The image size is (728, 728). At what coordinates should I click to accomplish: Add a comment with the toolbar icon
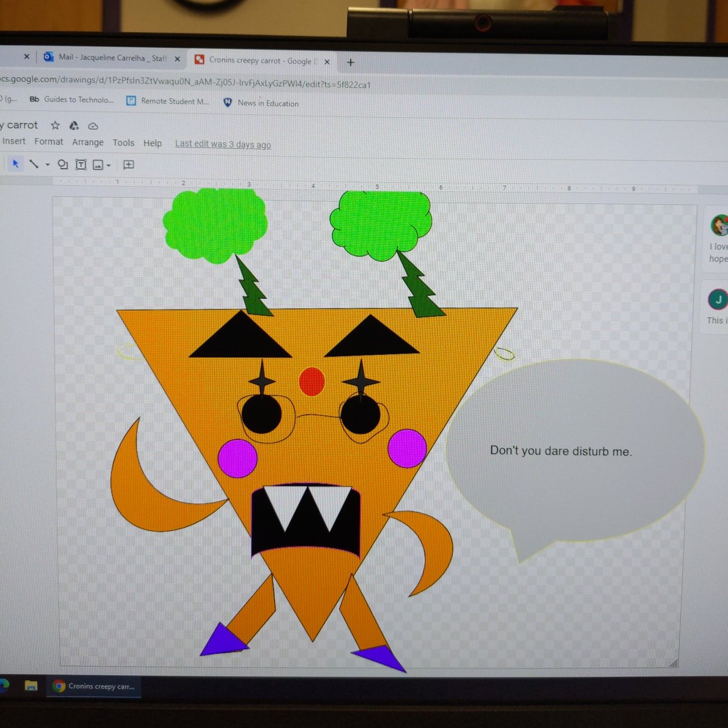(x=129, y=164)
